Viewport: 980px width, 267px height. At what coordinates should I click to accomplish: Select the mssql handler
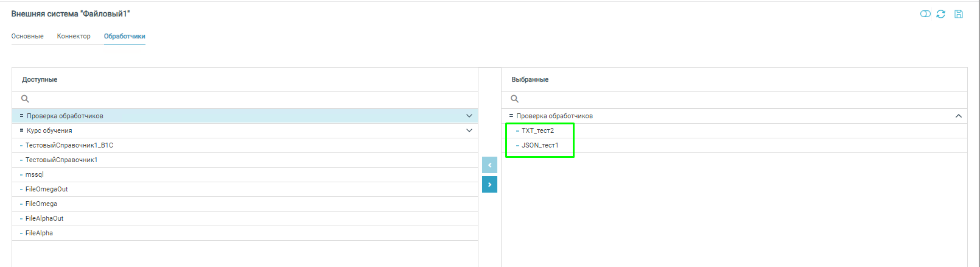tap(35, 174)
